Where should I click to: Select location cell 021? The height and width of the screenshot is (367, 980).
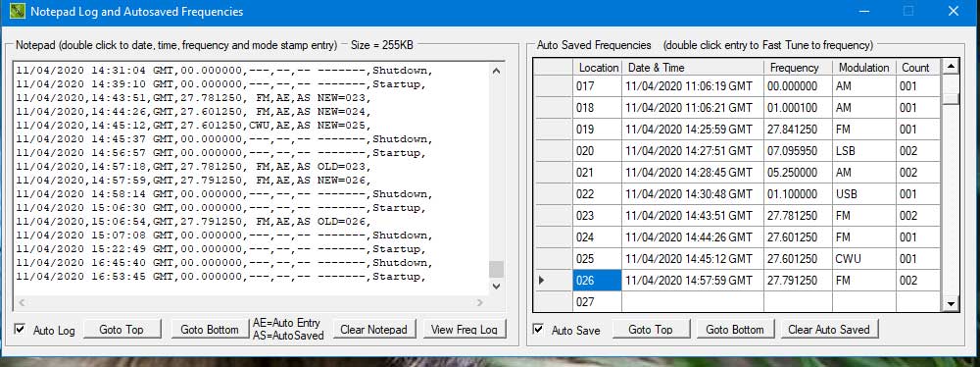pyautogui.click(x=598, y=173)
